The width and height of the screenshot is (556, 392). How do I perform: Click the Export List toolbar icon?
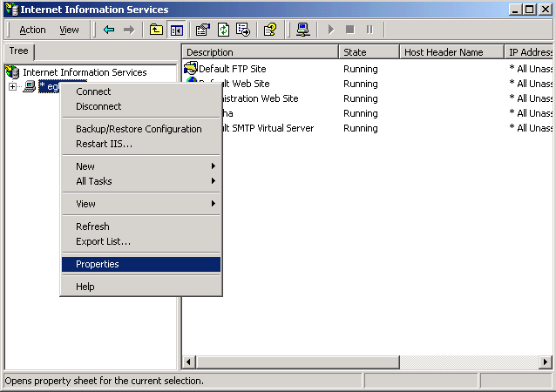point(243,30)
